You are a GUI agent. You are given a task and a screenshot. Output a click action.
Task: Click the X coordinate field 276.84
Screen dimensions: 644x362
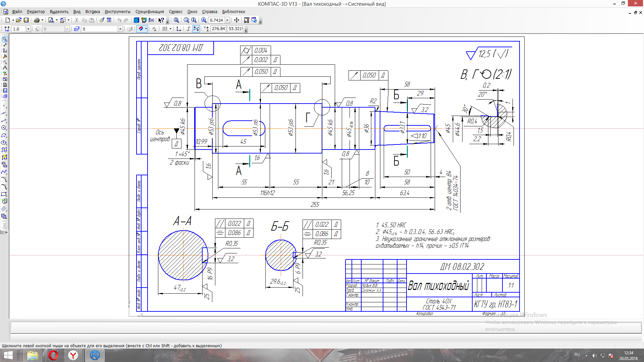(218, 29)
